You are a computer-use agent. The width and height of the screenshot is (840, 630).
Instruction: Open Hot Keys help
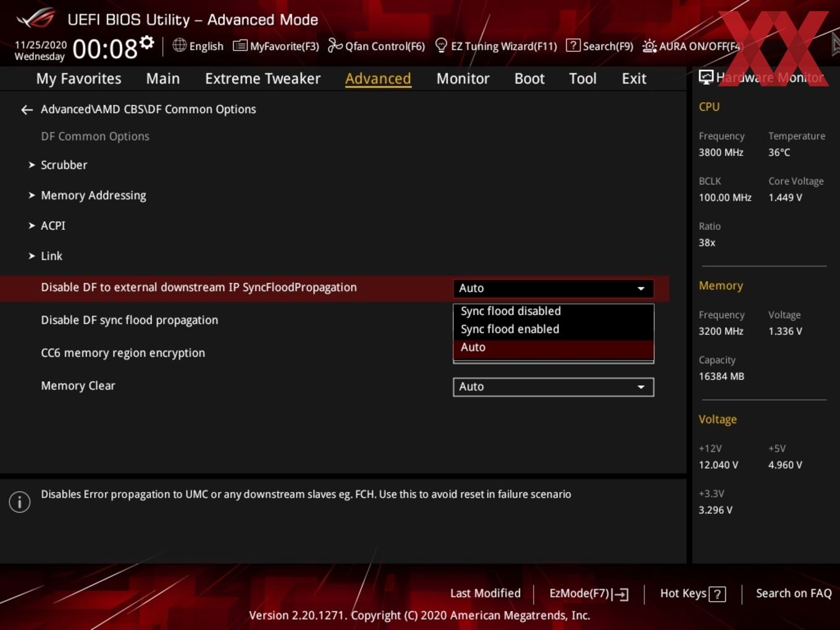point(692,594)
